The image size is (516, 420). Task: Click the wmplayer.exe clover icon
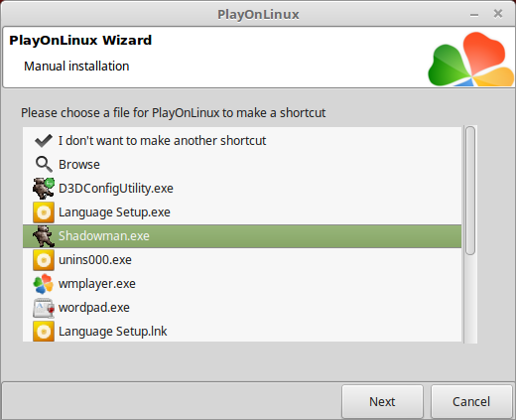pyautogui.click(x=44, y=284)
